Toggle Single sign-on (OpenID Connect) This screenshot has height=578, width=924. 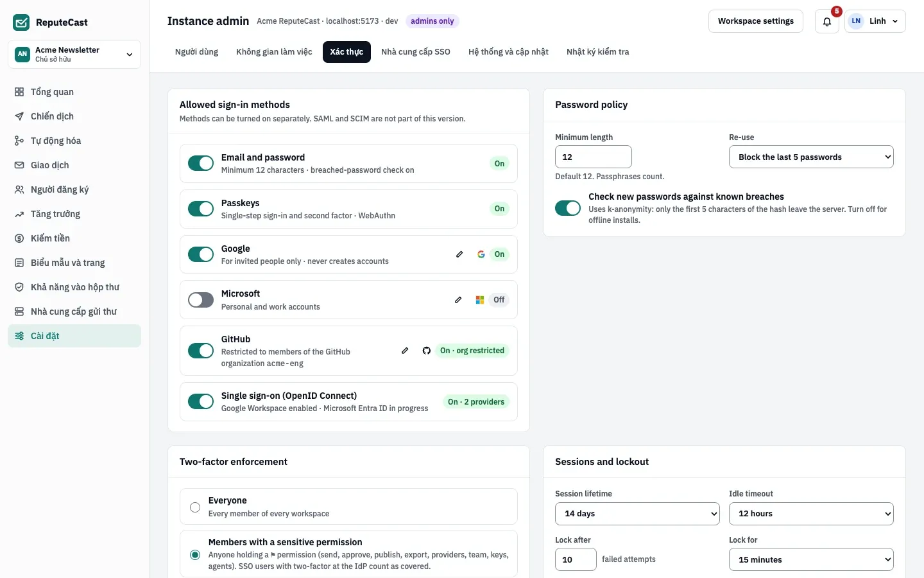[x=201, y=401]
